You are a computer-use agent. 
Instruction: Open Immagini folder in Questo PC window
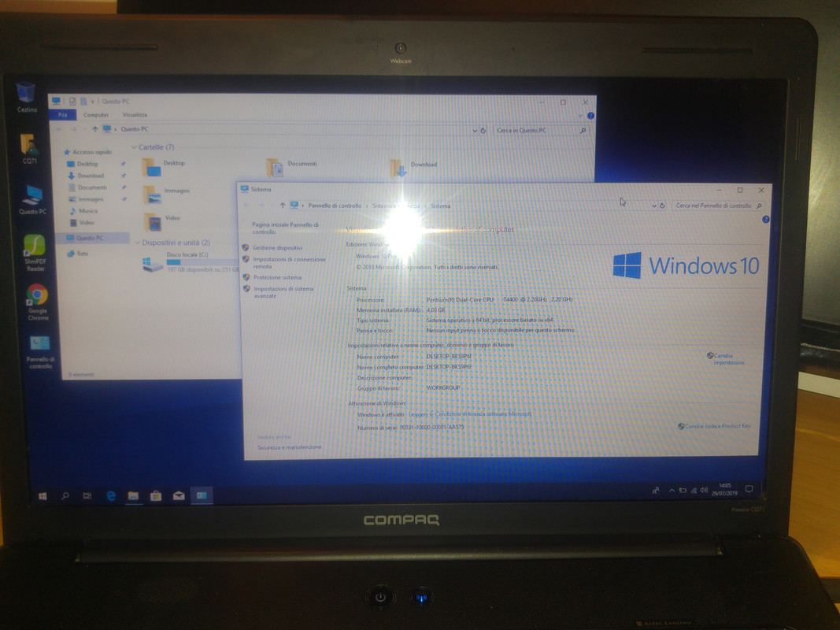166,194
